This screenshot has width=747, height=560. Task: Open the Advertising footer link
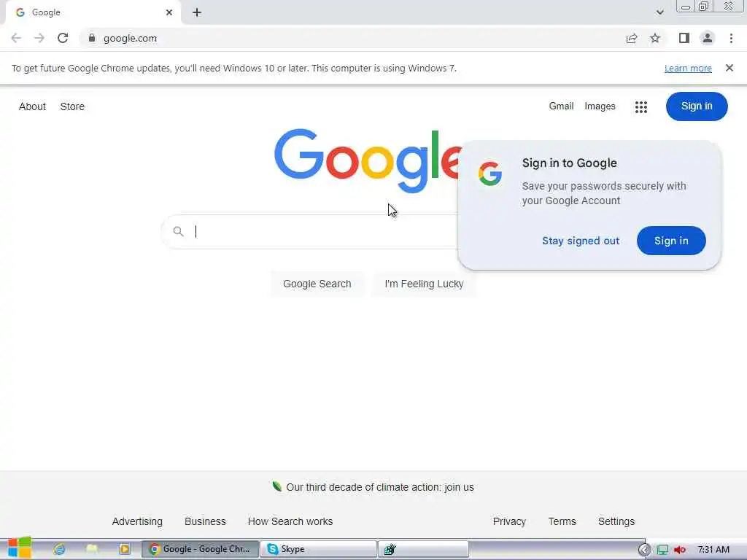(x=137, y=521)
